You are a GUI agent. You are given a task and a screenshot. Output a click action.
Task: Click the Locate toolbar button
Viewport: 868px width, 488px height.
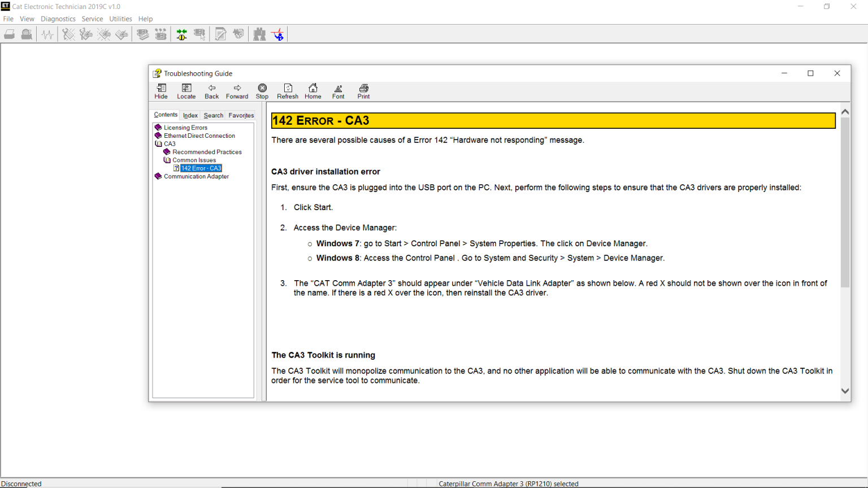click(186, 91)
